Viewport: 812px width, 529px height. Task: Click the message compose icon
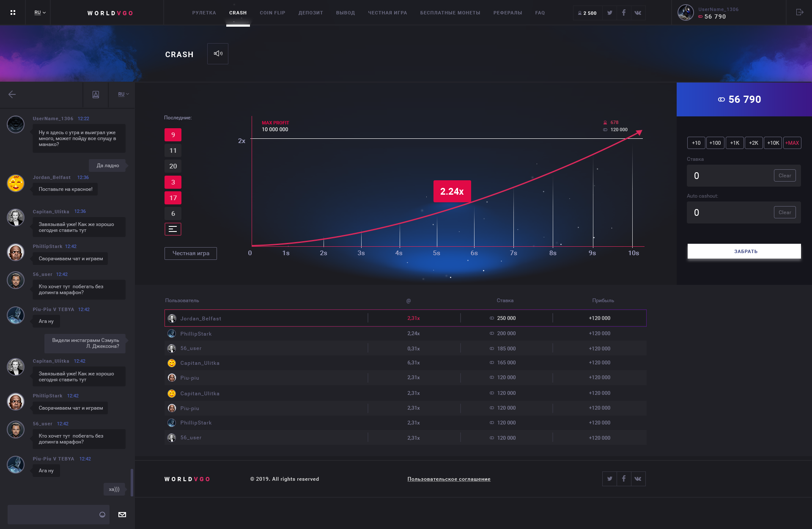123,514
